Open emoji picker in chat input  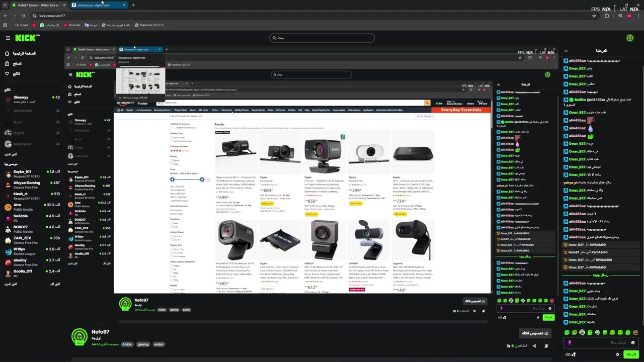633,342
